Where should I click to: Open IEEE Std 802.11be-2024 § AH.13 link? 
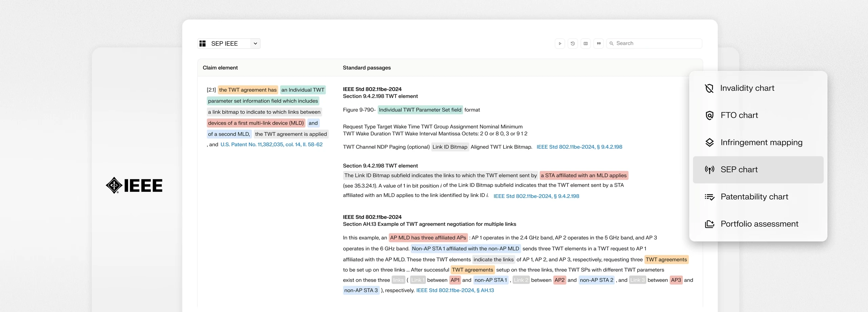tap(455, 291)
